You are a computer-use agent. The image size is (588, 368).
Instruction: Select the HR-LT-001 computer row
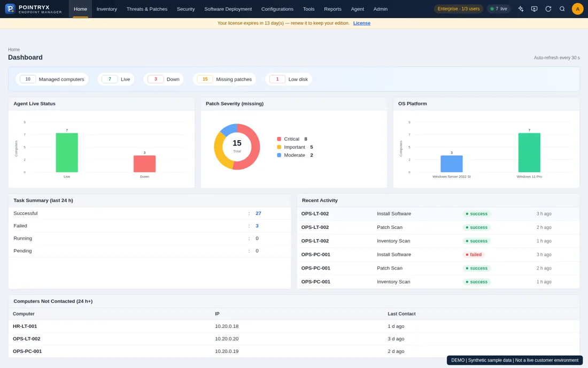(x=294, y=326)
